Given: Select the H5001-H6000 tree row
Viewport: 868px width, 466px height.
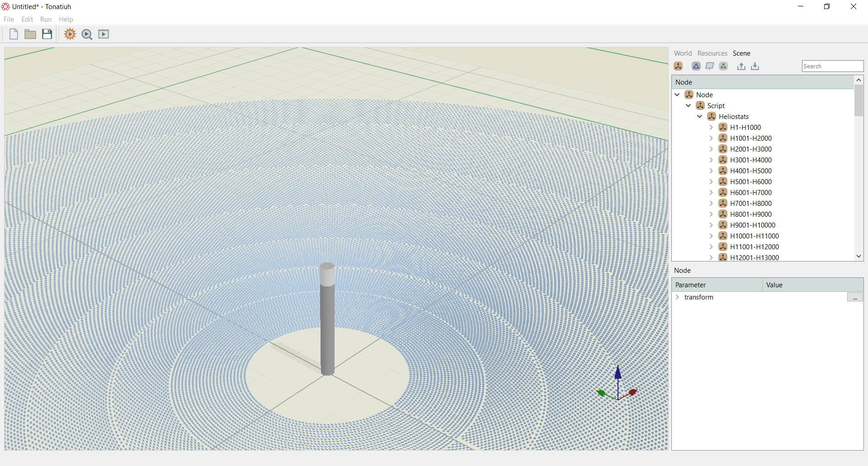Looking at the screenshot, I should coord(750,181).
